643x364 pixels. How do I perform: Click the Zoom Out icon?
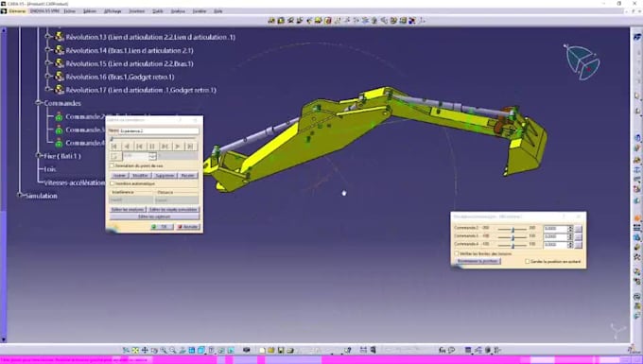coord(173,350)
